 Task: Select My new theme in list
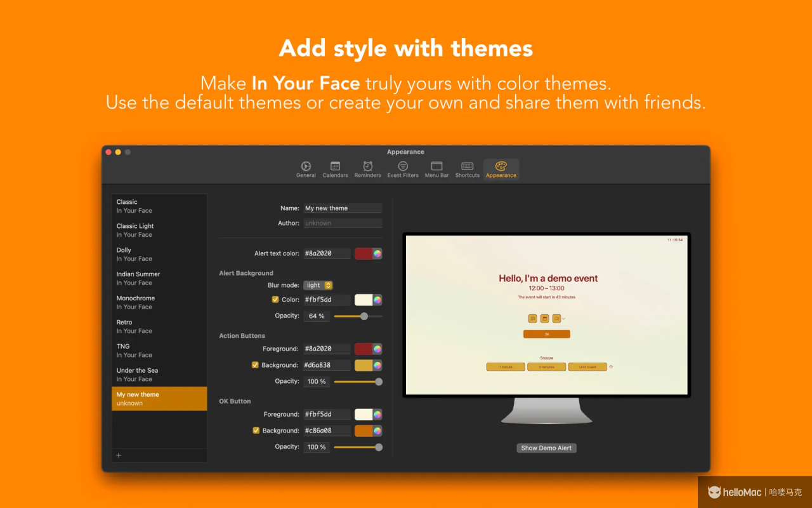click(159, 399)
